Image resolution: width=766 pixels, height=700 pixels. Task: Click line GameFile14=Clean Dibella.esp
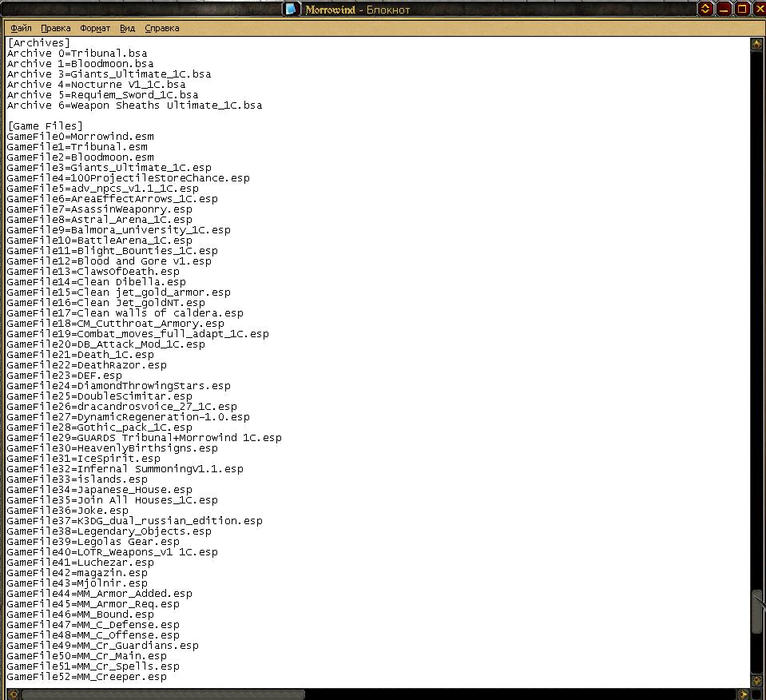tap(96, 282)
